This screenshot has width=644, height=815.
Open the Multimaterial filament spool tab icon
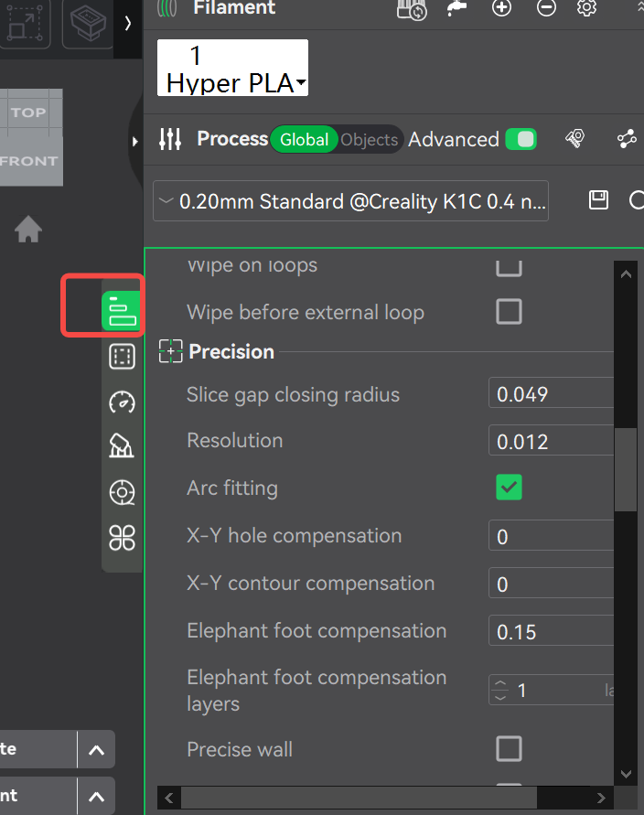(122, 493)
